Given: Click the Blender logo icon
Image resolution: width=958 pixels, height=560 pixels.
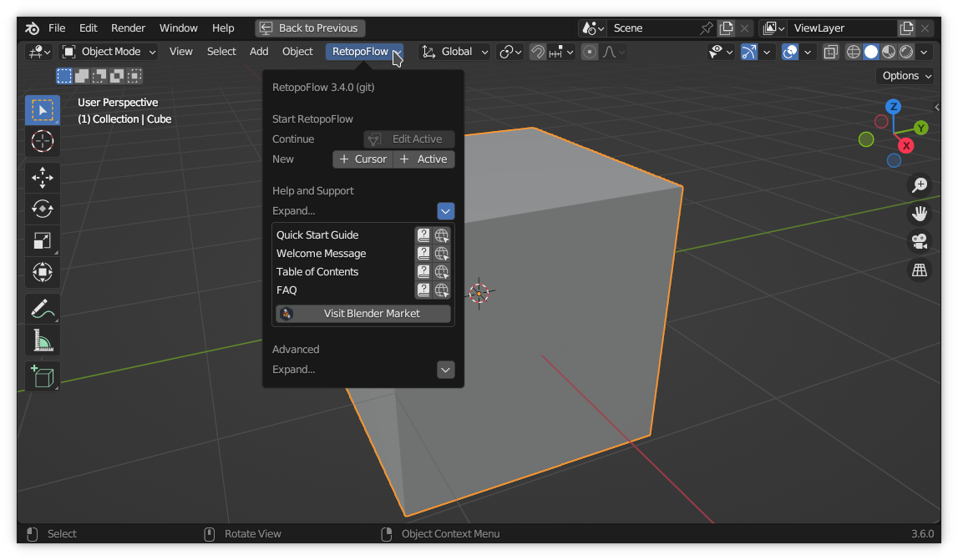Looking at the screenshot, I should pyautogui.click(x=32, y=28).
